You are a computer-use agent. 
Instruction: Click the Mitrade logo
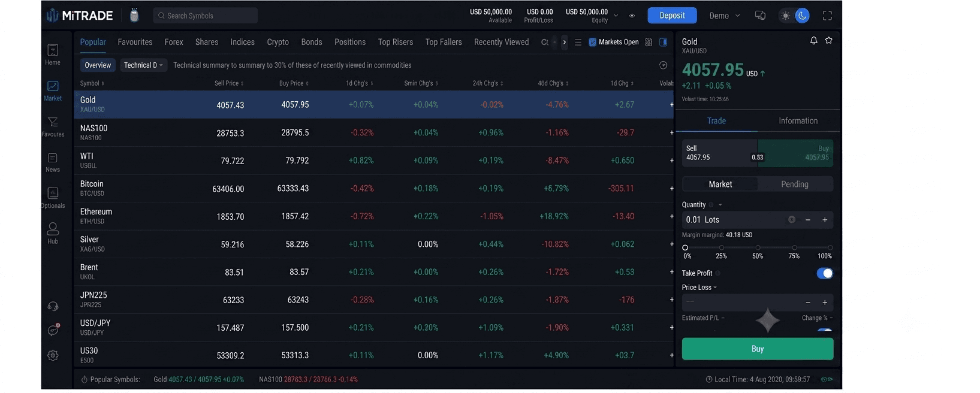pos(80,16)
